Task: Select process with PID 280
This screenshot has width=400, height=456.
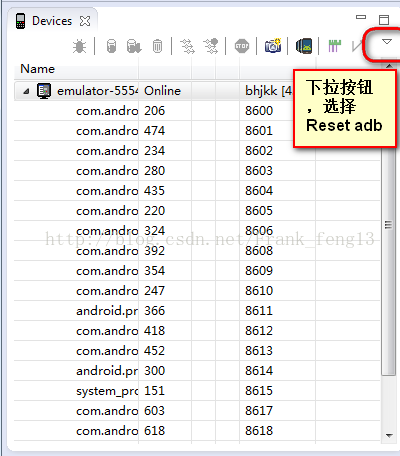Action: 197,171
